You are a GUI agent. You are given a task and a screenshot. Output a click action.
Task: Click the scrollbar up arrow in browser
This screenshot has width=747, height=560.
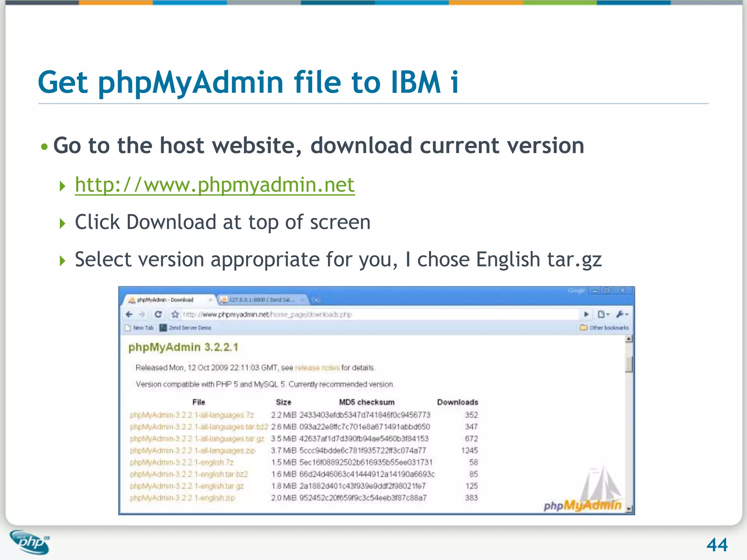[629, 339]
